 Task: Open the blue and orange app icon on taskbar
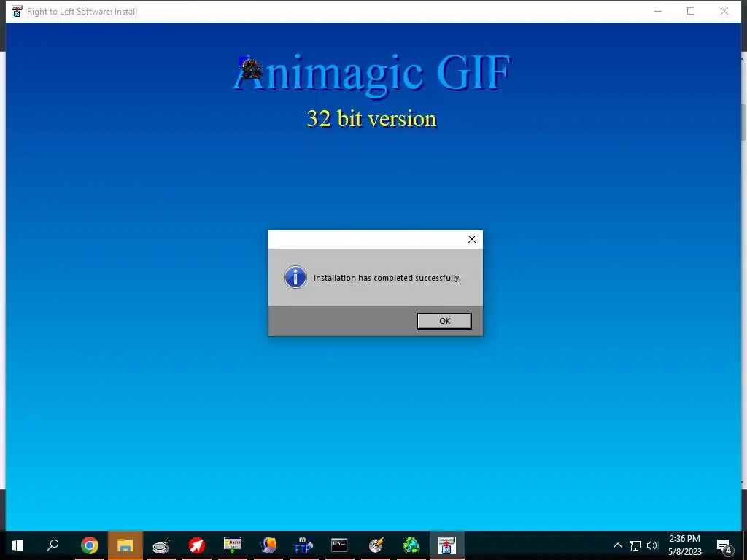coord(268,545)
